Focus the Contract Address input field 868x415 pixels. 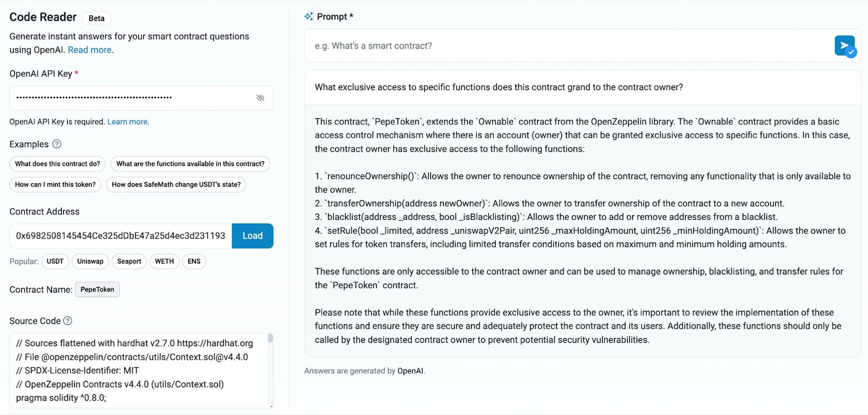(x=120, y=236)
